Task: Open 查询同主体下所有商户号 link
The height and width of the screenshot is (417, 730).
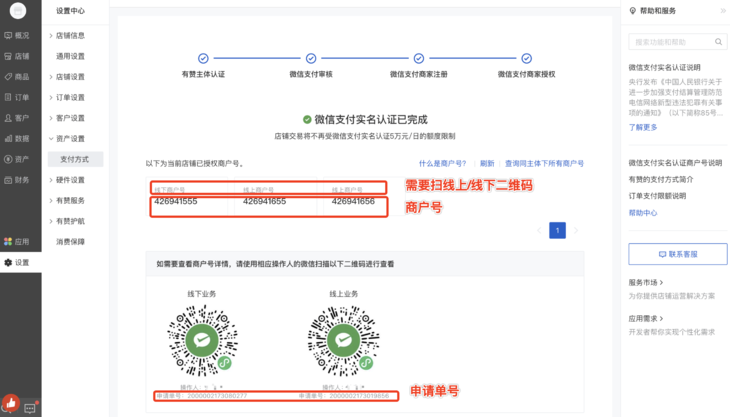Action: 544,163
